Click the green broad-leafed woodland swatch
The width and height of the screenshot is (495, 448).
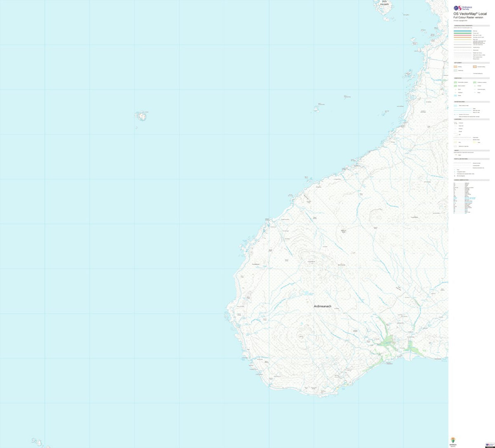[x=455, y=82]
